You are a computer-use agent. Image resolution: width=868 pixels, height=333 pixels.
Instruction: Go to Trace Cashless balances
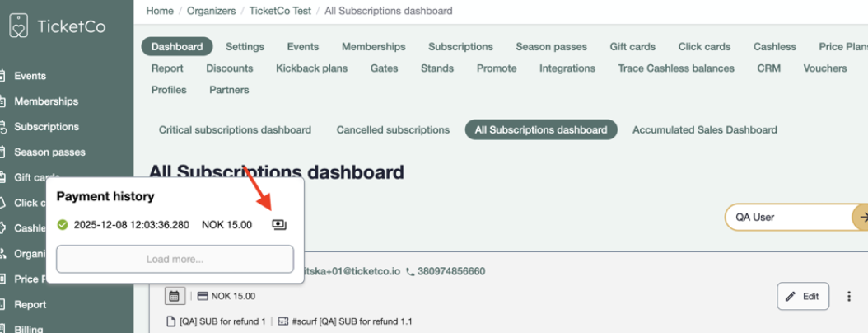pyautogui.click(x=675, y=68)
